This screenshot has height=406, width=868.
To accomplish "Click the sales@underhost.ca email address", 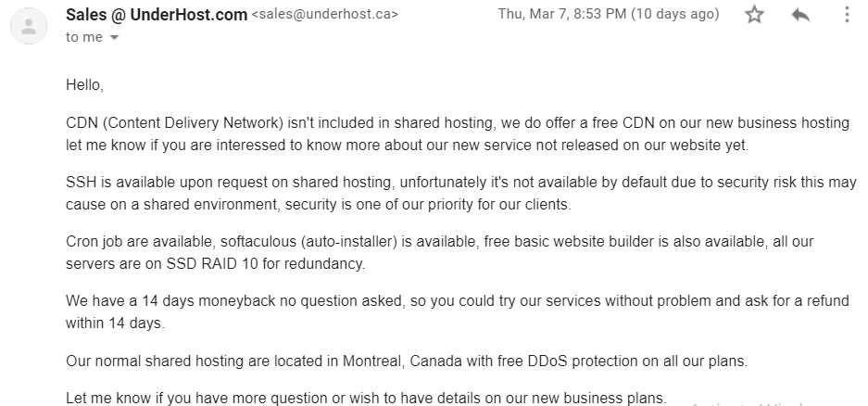I will [x=325, y=15].
